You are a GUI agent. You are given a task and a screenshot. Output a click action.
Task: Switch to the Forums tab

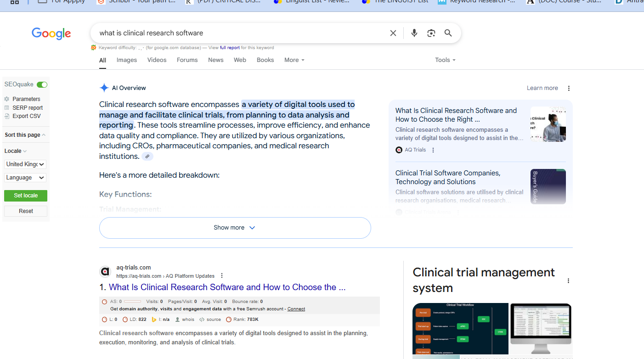[x=187, y=60]
